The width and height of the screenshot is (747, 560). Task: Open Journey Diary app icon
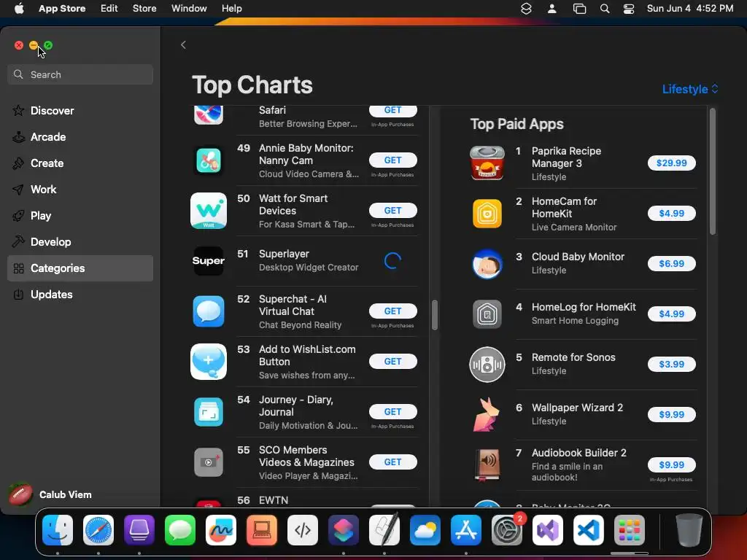[x=209, y=412]
